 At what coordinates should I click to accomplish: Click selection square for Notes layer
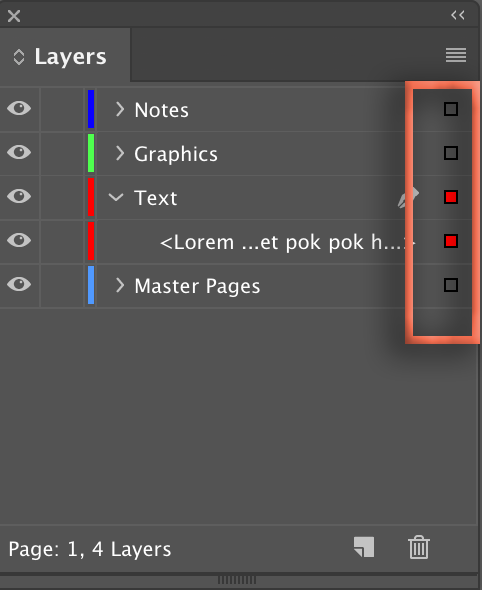(451, 109)
